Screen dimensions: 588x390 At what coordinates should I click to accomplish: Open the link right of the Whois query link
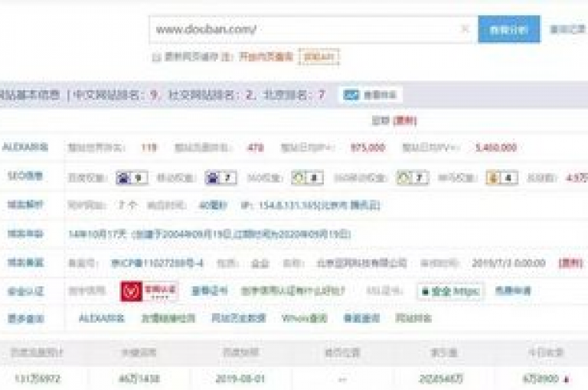(361, 318)
